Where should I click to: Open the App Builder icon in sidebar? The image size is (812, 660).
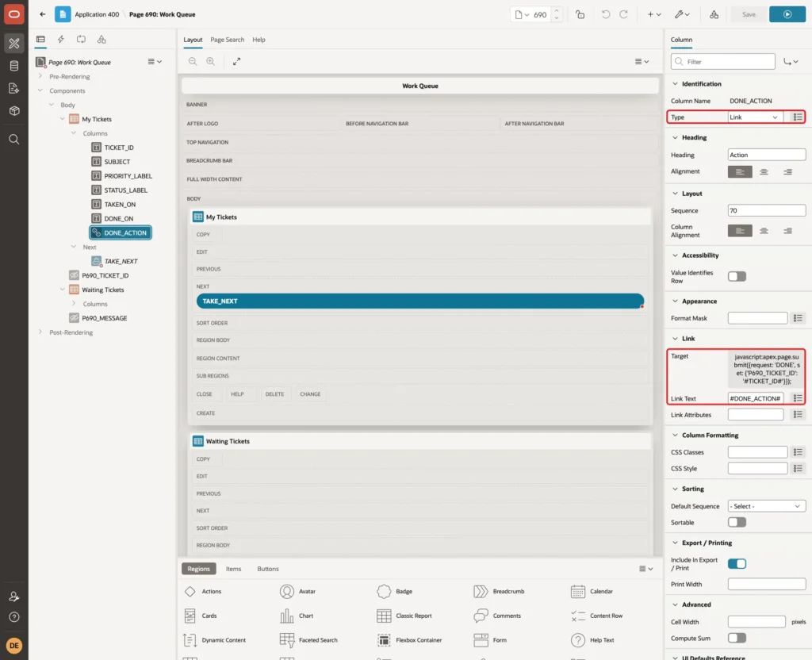[x=14, y=44]
